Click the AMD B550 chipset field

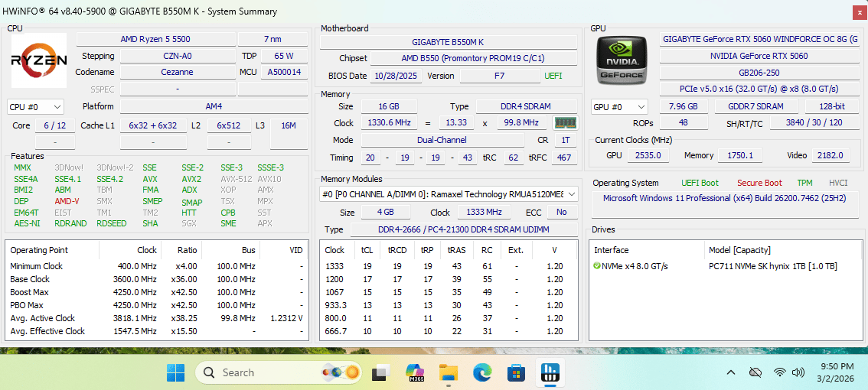tap(473, 59)
